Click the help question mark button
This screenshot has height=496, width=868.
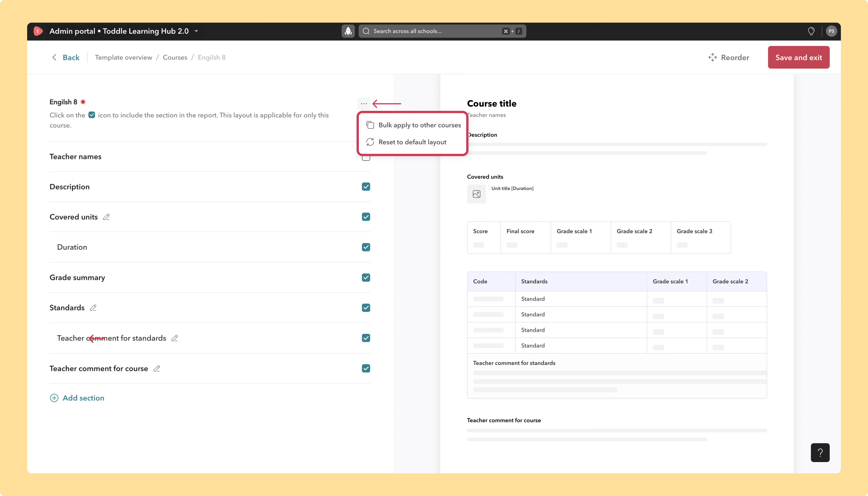click(820, 452)
